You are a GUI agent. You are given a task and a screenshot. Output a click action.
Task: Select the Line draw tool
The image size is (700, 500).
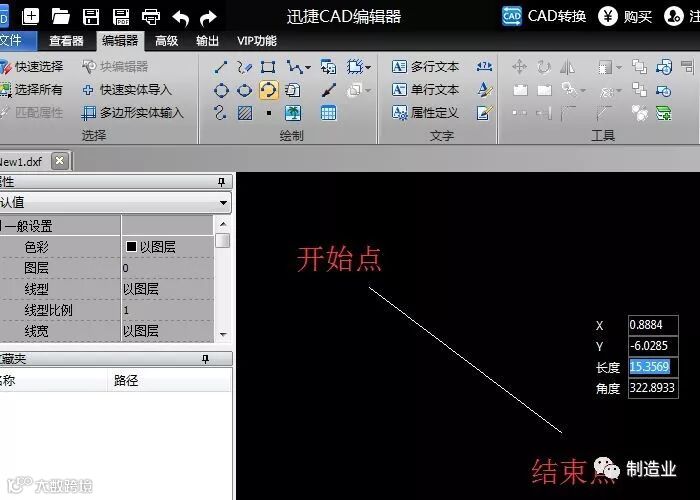pos(221,67)
